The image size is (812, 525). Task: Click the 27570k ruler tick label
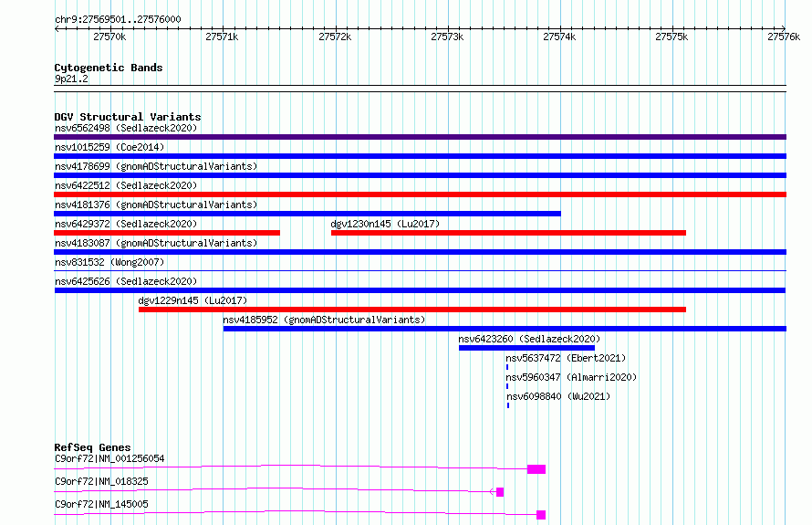point(109,37)
